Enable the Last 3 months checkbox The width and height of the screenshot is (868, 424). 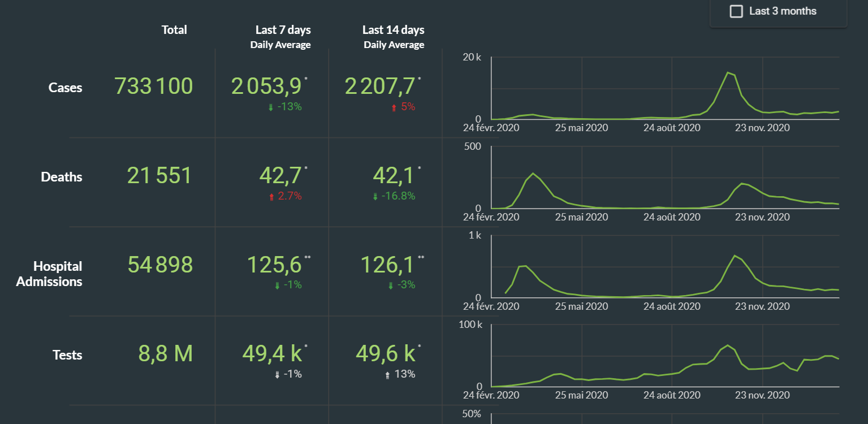736,11
